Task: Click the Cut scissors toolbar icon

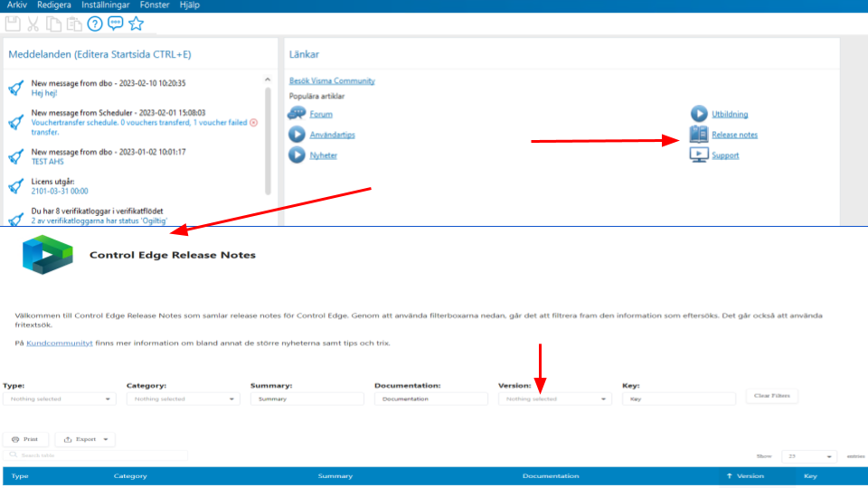Action: point(33,23)
